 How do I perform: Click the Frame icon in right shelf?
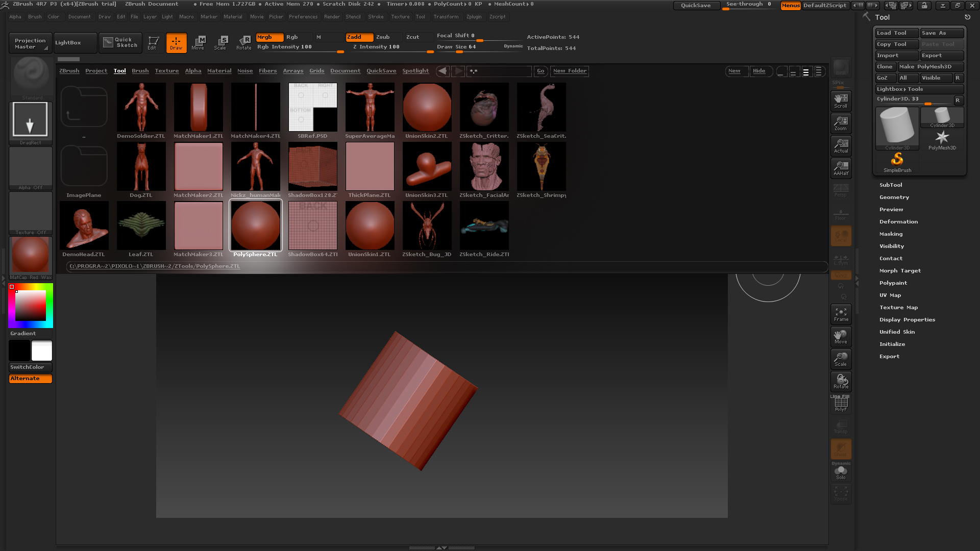841,314
